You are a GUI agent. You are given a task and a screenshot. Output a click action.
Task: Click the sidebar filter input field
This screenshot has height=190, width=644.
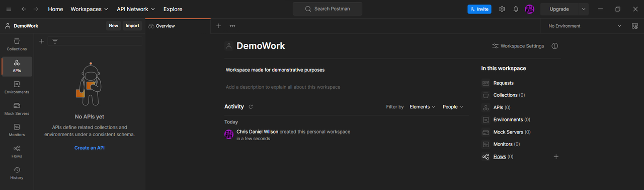pyautogui.click(x=95, y=41)
